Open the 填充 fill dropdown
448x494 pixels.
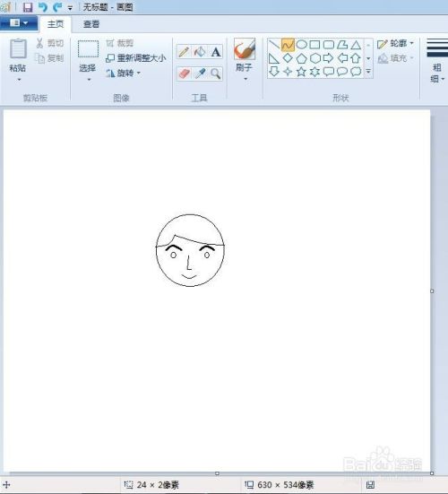click(395, 58)
